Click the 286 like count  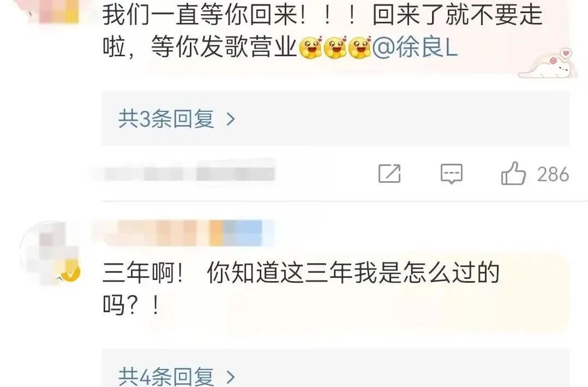[x=553, y=175]
